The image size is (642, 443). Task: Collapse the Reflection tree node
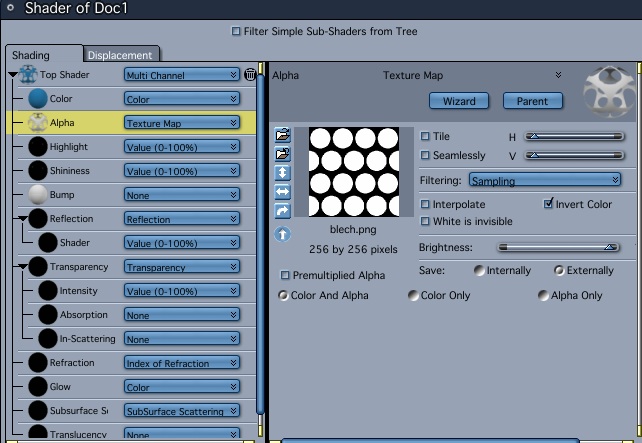click(23, 219)
